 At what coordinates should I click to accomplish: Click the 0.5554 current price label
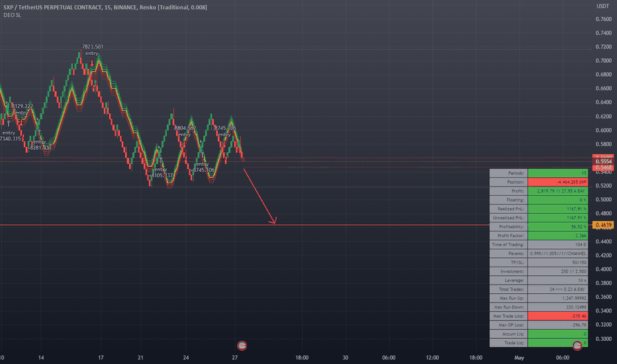603,161
